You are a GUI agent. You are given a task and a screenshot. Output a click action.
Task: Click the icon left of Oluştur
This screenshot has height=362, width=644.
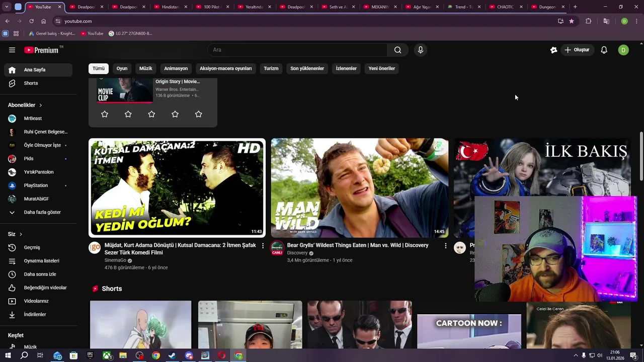[x=553, y=50]
